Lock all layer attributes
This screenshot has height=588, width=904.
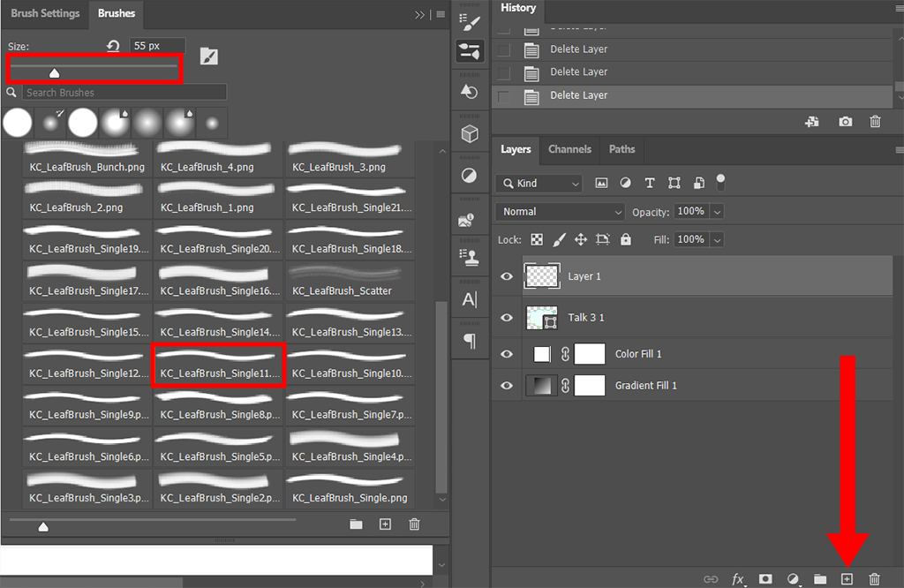coord(626,239)
